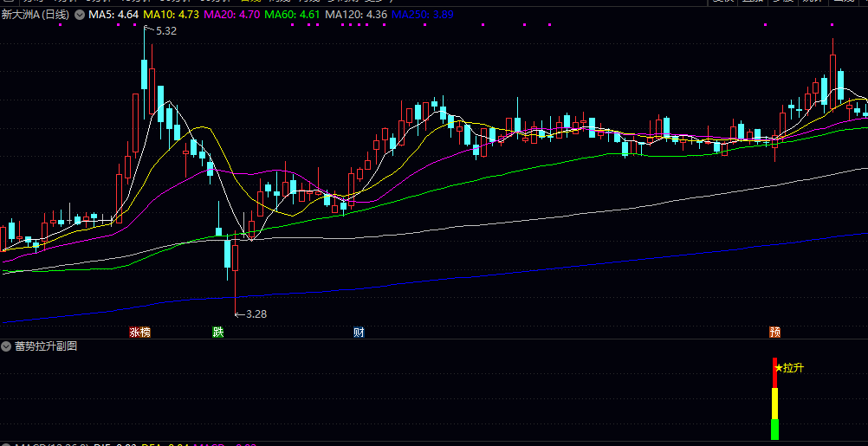
Task: Select the MA5: 4.64 indicator label
Action: (113, 15)
